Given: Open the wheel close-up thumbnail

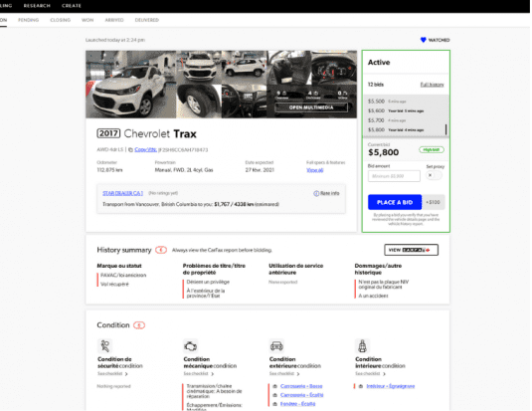Looking at the screenshot, I should click(x=199, y=102).
